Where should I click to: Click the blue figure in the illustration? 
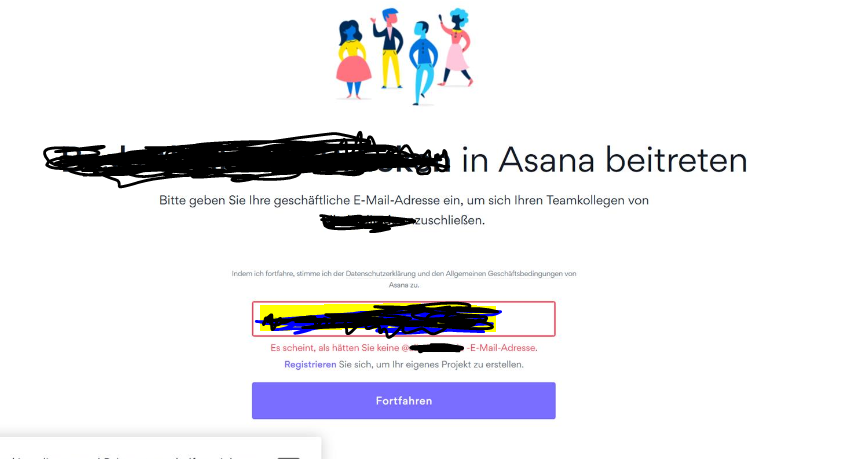tap(423, 63)
